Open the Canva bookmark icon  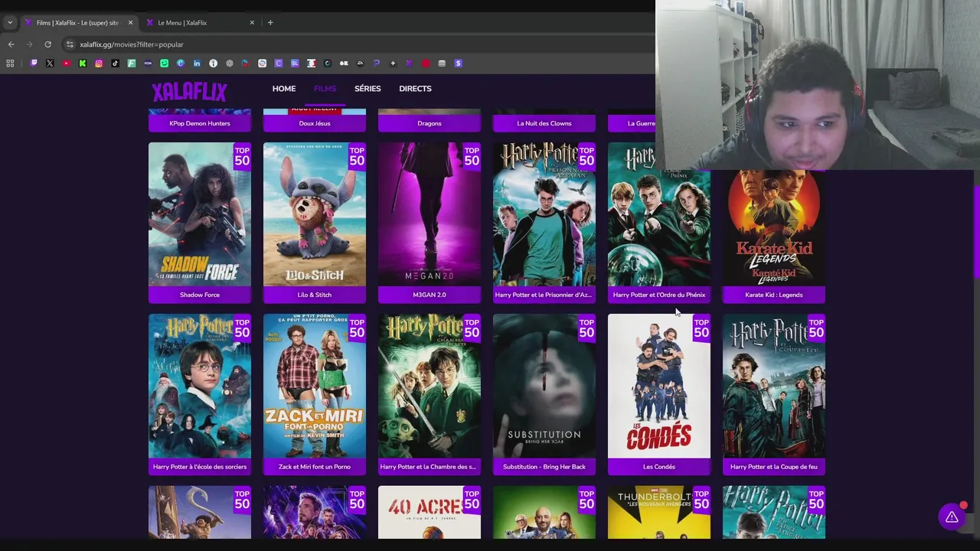coord(181,64)
